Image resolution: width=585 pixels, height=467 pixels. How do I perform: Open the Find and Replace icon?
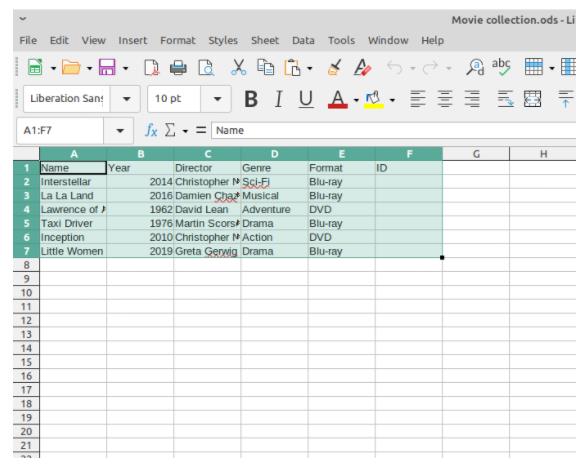click(x=475, y=68)
